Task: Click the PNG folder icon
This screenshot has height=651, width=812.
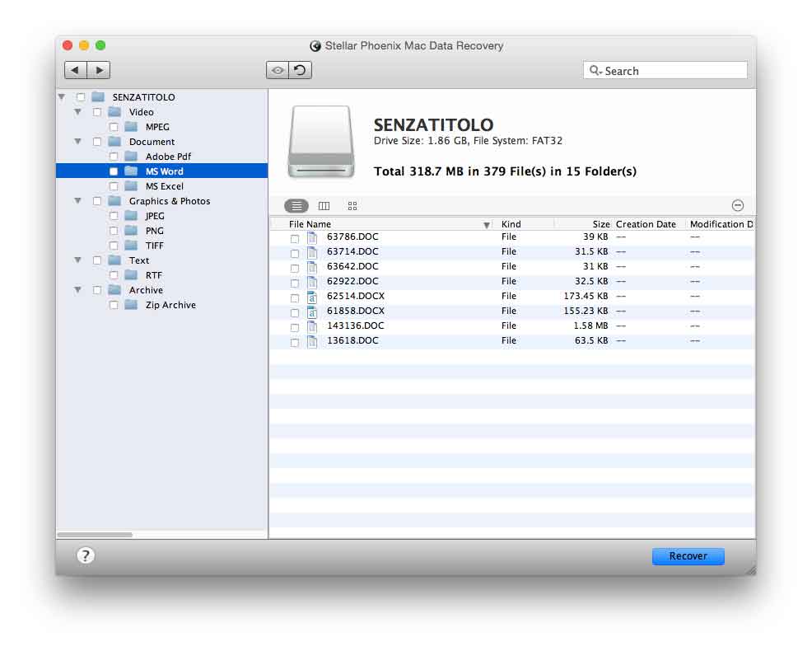Action: (132, 230)
